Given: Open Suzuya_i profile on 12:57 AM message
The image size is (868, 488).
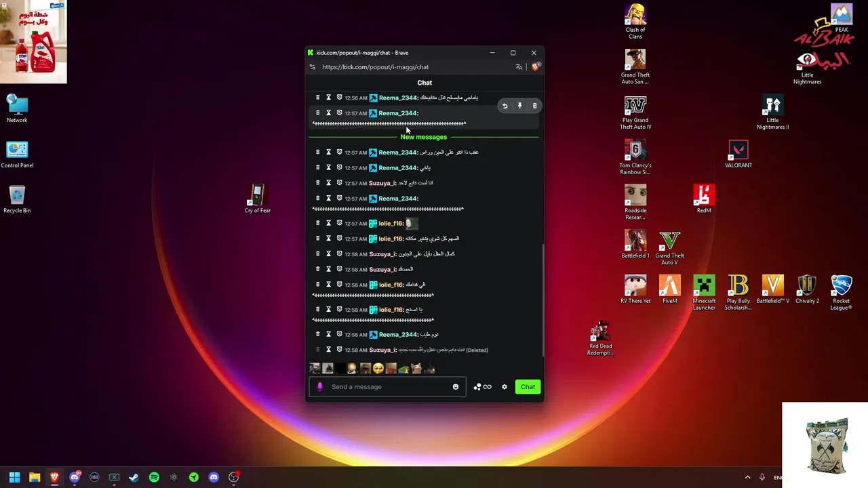Looking at the screenshot, I should pos(382,183).
